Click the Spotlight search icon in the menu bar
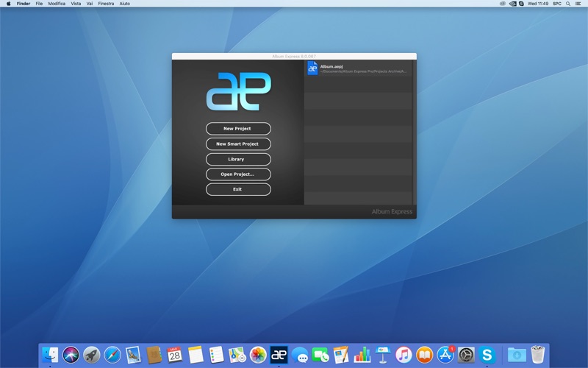This screenshot has height=368, width=588. coord(568,4)
